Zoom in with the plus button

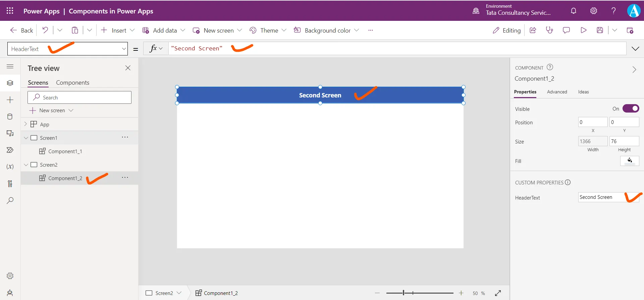tap(461, 293)
